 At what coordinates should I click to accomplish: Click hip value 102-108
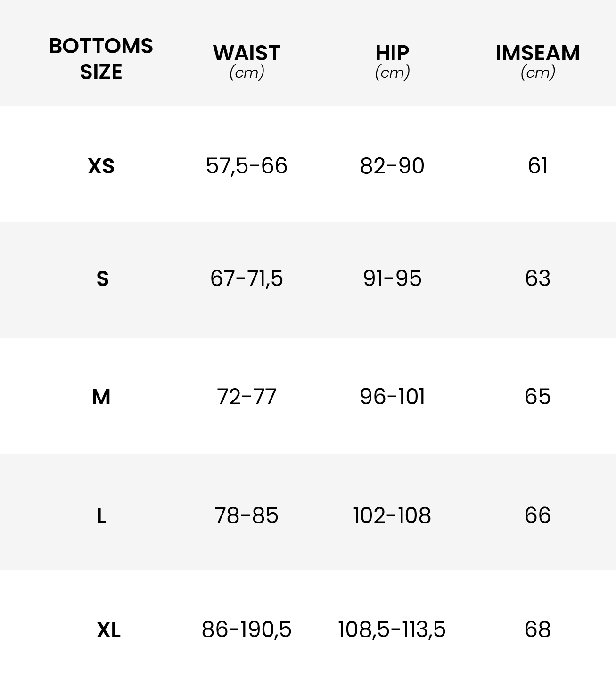pos(392,515)
